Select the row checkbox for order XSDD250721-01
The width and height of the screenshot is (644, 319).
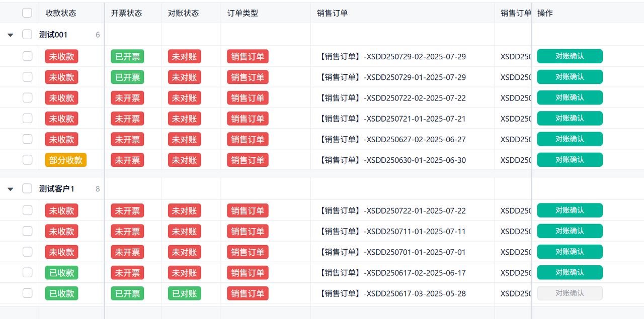pos(27,118)
